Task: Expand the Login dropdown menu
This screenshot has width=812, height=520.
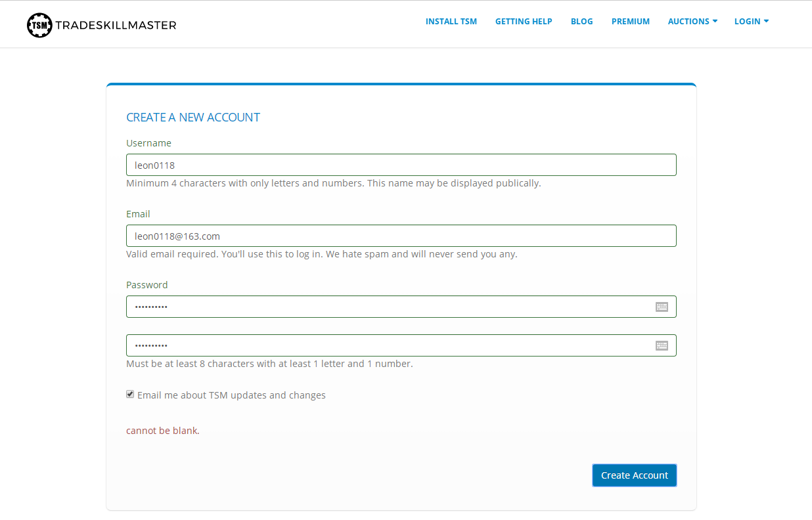Action: pos(752,22)
